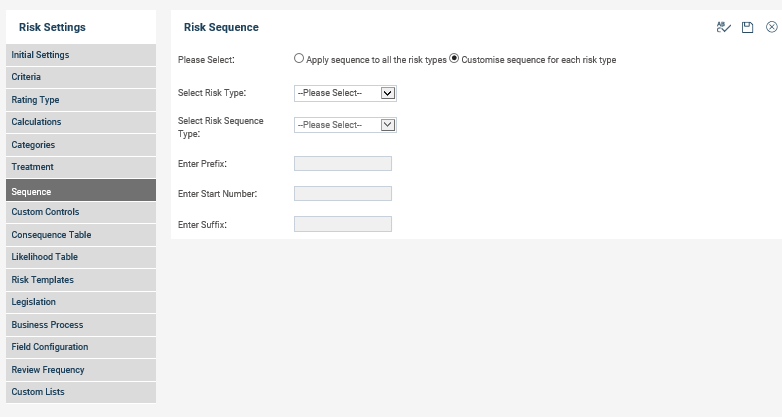Viewport: 782px width, 417px height.
Task: Close the Risk Sequence panel
Action: (x=772, y=27)
